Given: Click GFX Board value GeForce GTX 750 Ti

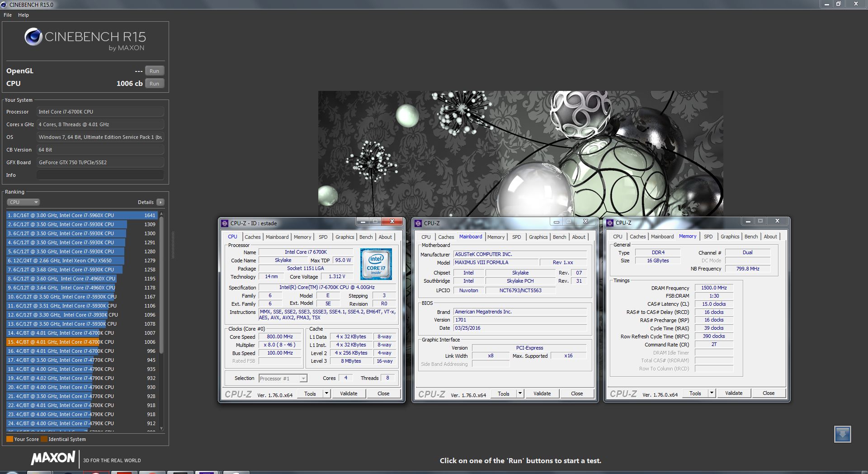Looking at the screenshot, I should pos(100,162).
